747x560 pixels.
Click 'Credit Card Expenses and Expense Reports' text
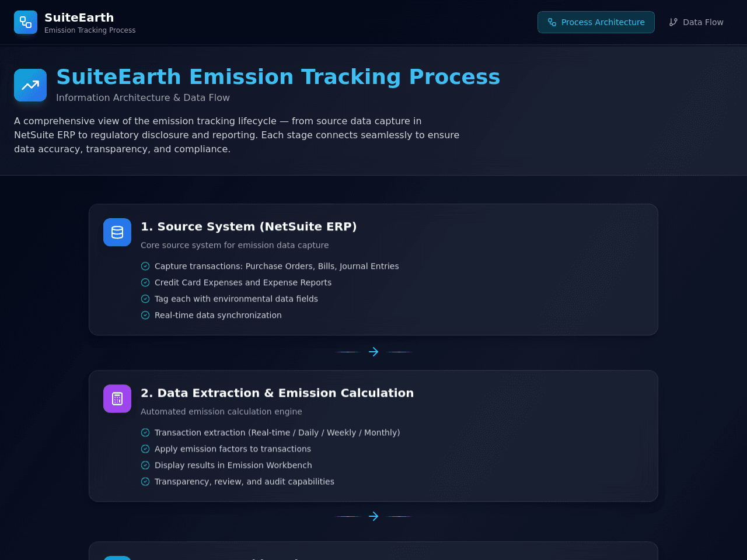click(243, 282)
